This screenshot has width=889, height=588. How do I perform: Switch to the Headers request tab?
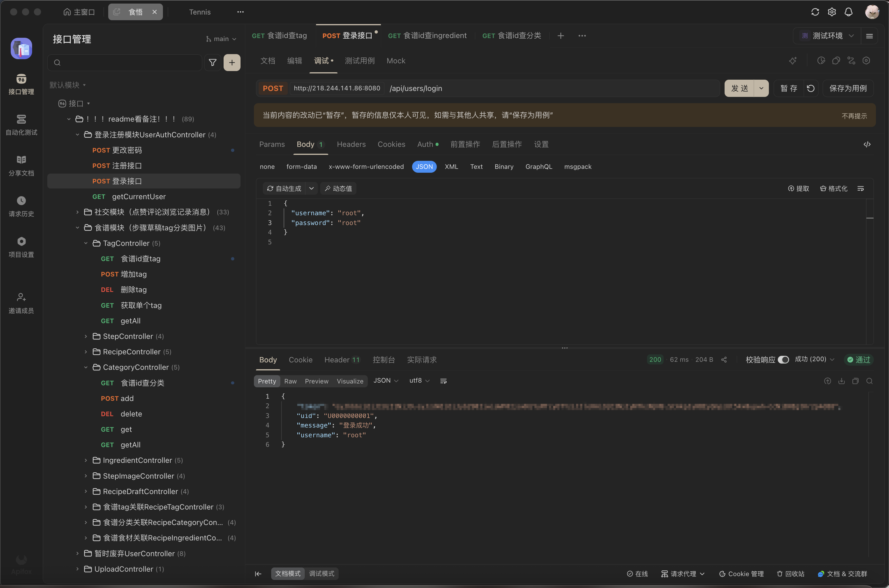pos(351,144)
